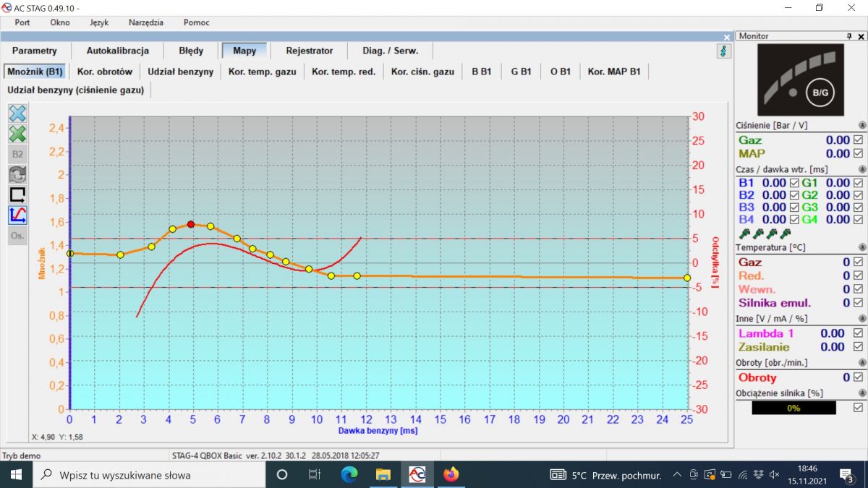The height and width of the screenshot is (488, 868).
Task: Click the round B/G switch button
Action: click(821, 92)
